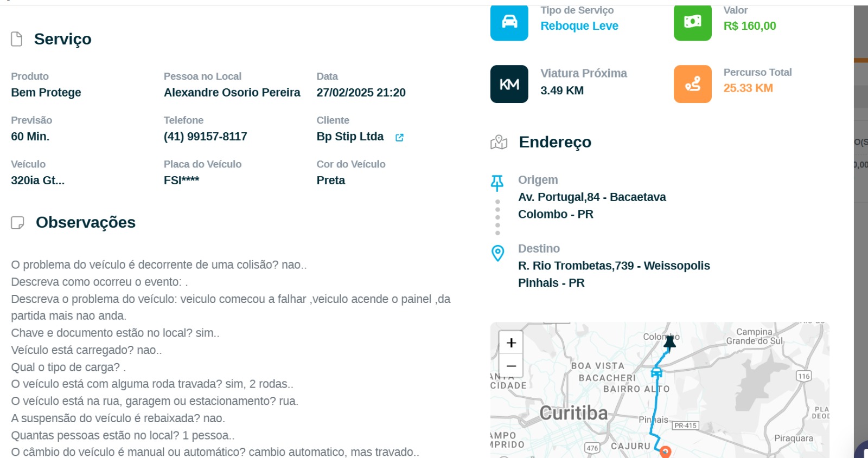Image resolution: width=868 pixels, height=458 pixels.
Task: Zoom in on the map
Action: (511, 343)
